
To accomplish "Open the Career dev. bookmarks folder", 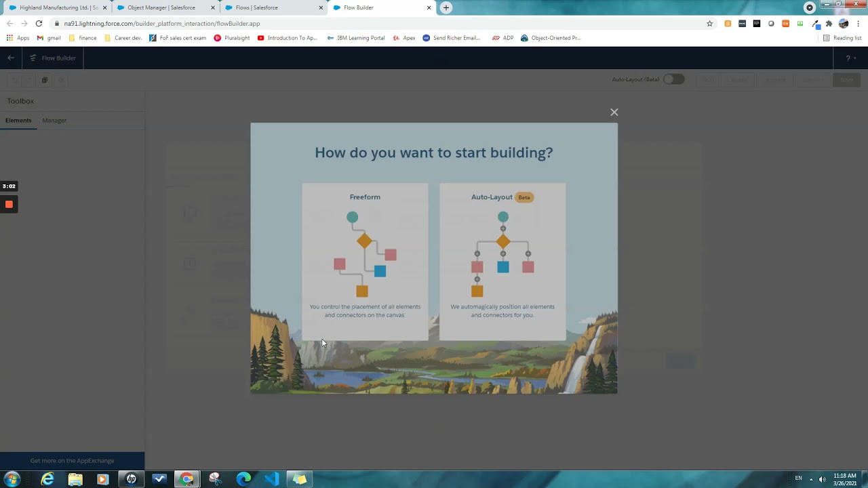I will pos(123,38).
